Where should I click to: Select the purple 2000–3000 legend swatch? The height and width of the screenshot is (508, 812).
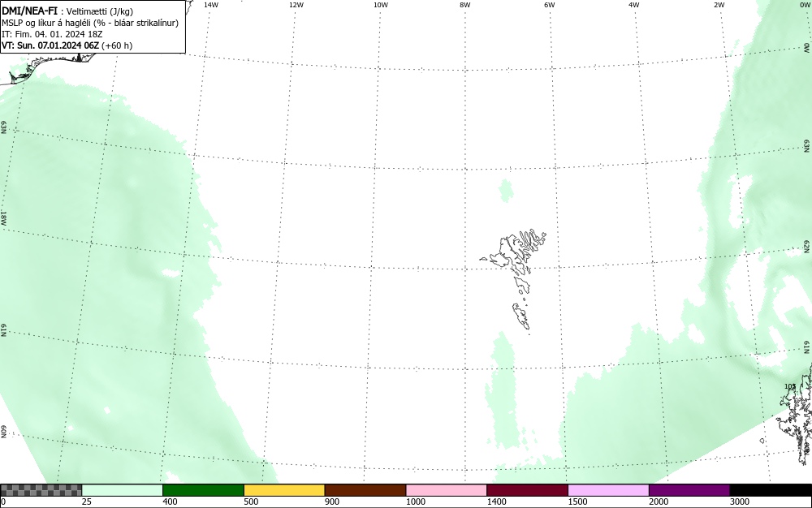(689, 490)
